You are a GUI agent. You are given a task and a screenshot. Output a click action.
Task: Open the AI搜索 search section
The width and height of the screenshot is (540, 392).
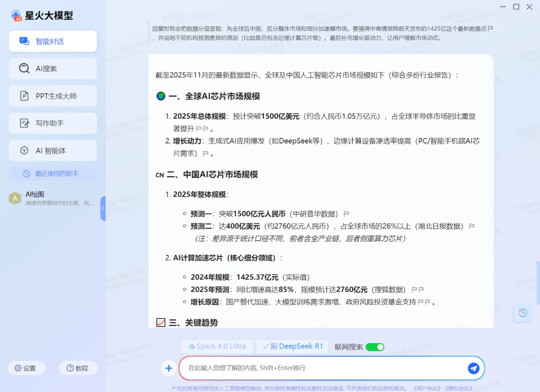click(x=53, y=68)
